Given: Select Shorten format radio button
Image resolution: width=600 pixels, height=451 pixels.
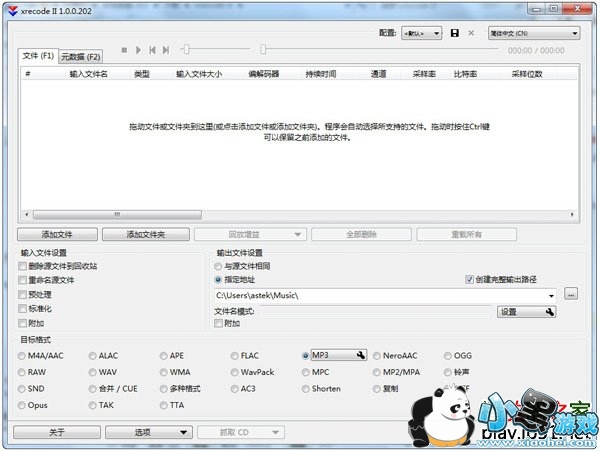Looking at the screenshot, I should [x=305, y=389].
